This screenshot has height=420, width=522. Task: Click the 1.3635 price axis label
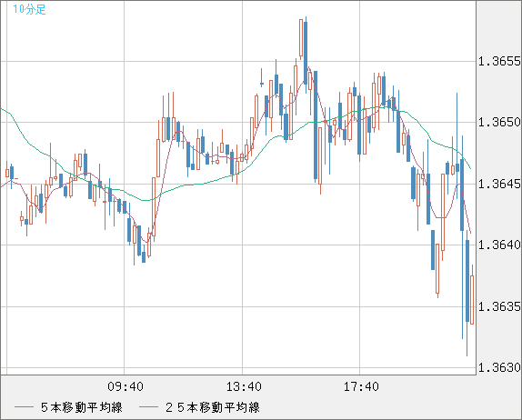(x=499, y=306)
